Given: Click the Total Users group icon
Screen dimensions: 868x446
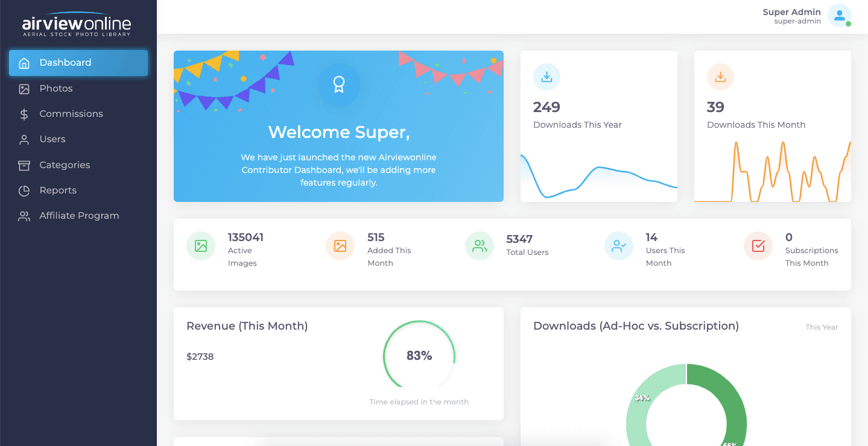Looking at the screenshot, I should [479, 246].
